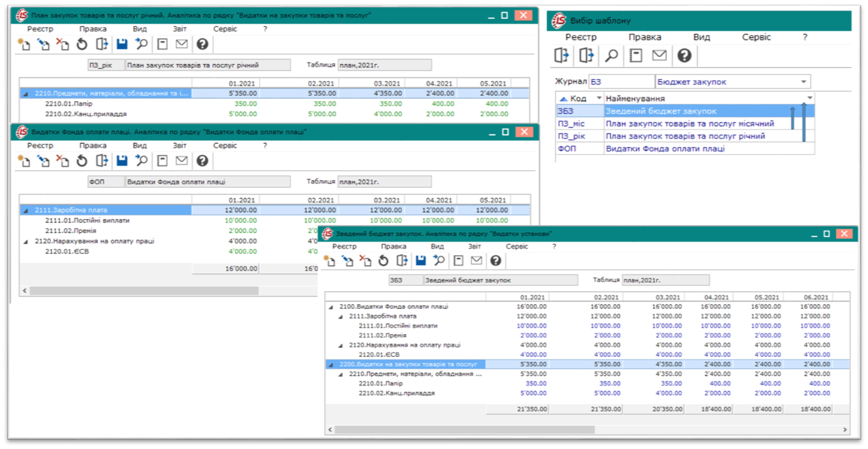Image resolution: width=868 pixels, height=449 pixels.
Task: Click the horizontal scrollbar in Видатки Фонда window
Action: [x=144, y=290]
